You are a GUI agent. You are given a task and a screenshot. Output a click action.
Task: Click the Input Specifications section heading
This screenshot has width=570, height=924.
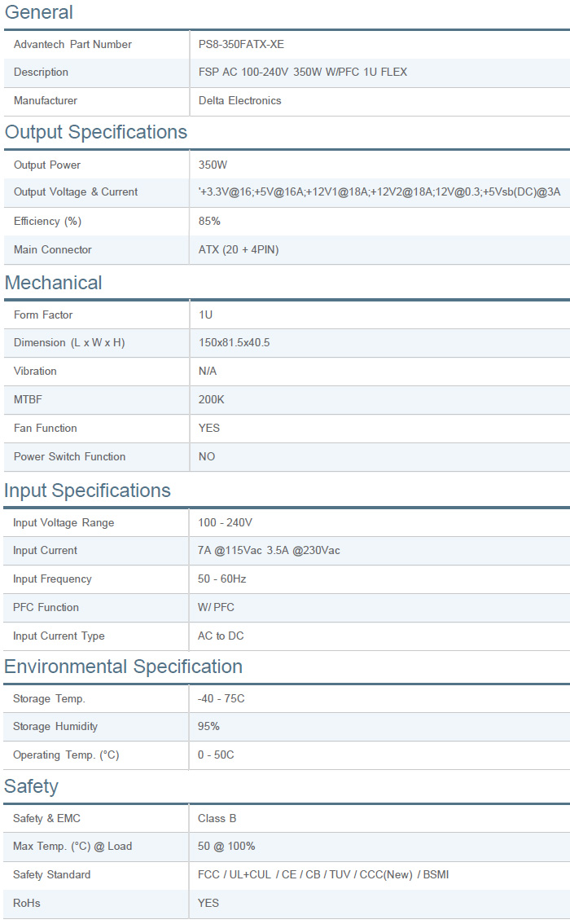point(87,491)
